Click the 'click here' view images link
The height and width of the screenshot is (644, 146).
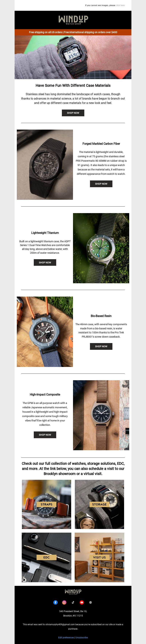click(120, 5)
